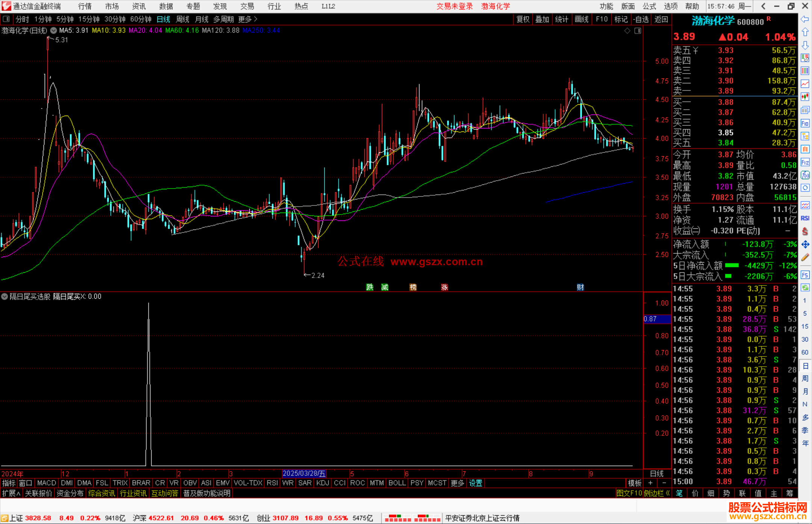The image size is (812, 524).
Task: Click the 2025/03/28/五 date marker on timeline
Action: (304, 473)
